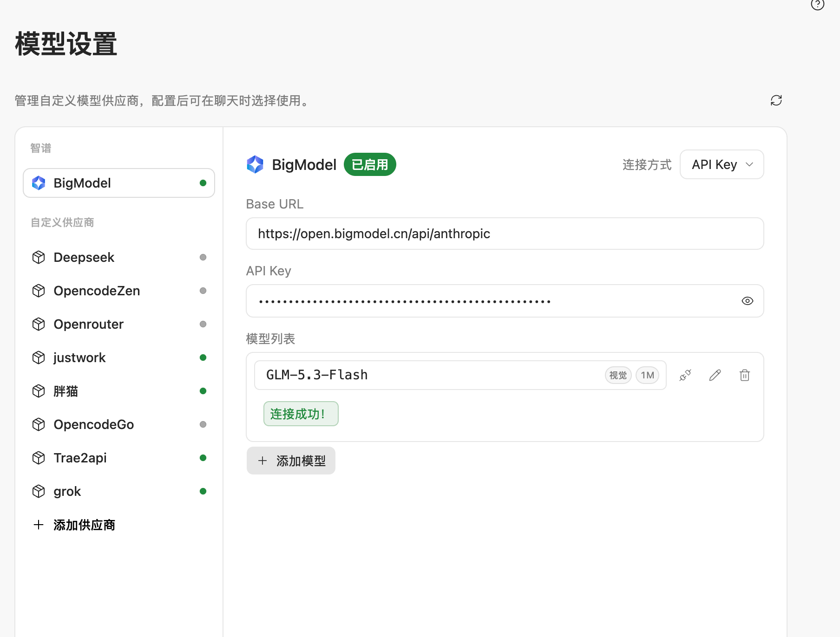This screenshot has width=840, height=637.
Task: Click the GLM-5.3-Flash model name field
Action: pyautogui.click(x=460, y=375)
